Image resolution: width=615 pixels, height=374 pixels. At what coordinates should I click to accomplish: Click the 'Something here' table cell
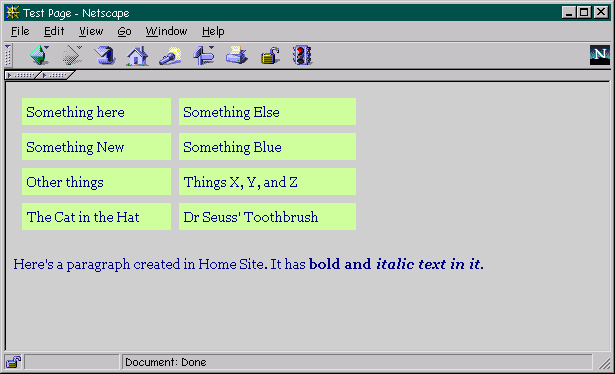coord(96,112)
